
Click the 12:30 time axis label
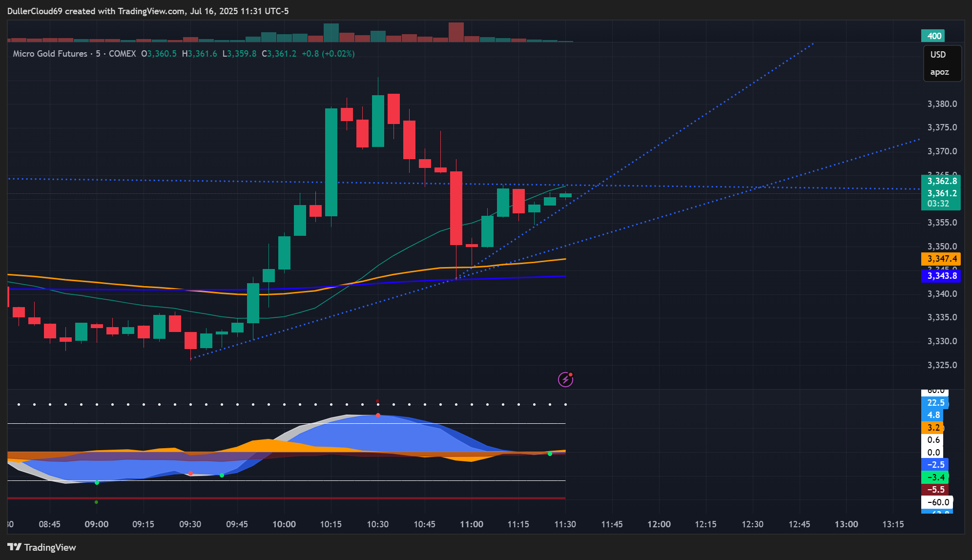point(753,524)
